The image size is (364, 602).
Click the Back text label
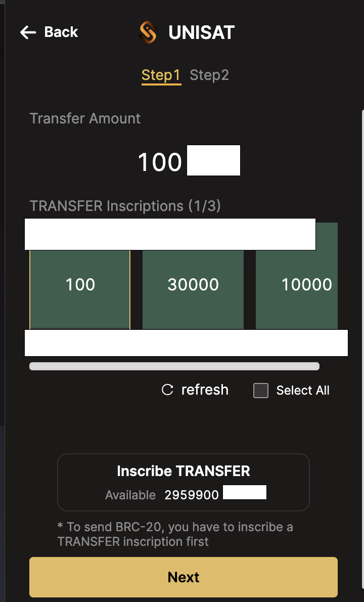pos(61,32)
